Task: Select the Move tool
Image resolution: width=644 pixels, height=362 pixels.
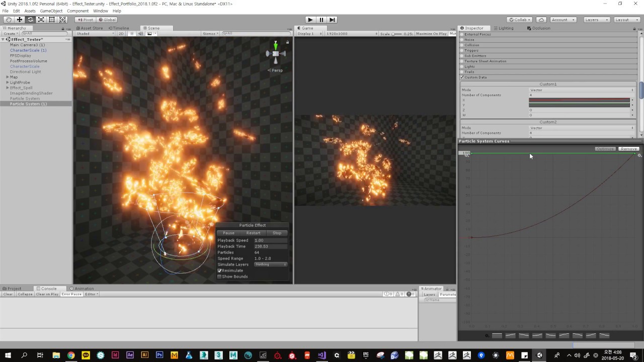Action: (x=20, y=20)
